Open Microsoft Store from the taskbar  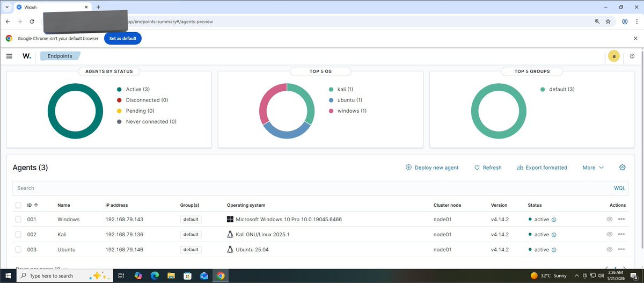pos(187,275)
